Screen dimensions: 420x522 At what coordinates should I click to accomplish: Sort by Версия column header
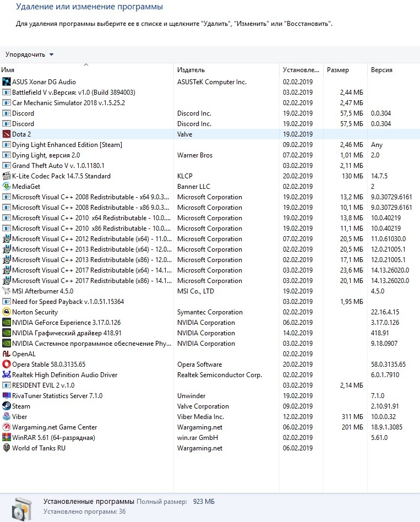pyautogui.click(x=381, y=70)
